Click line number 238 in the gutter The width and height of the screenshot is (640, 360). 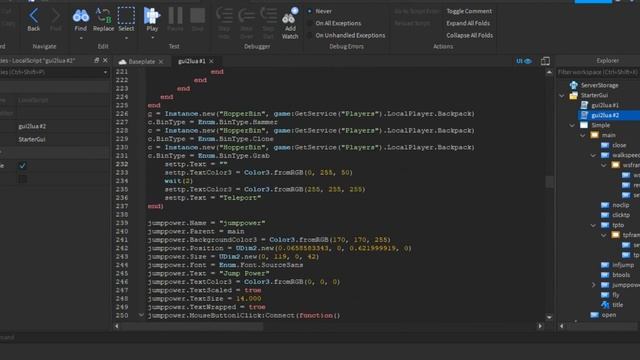point(122,214)
